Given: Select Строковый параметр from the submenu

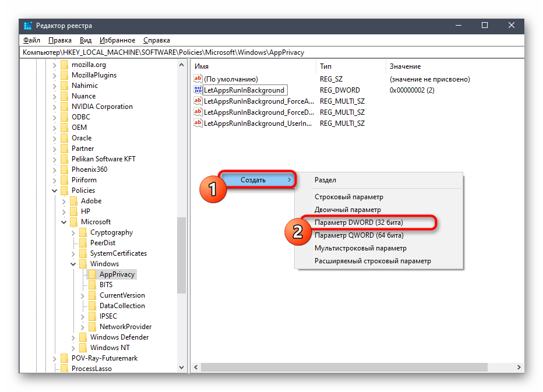Looking at the screenshot, I should click(x=348, y=197).
